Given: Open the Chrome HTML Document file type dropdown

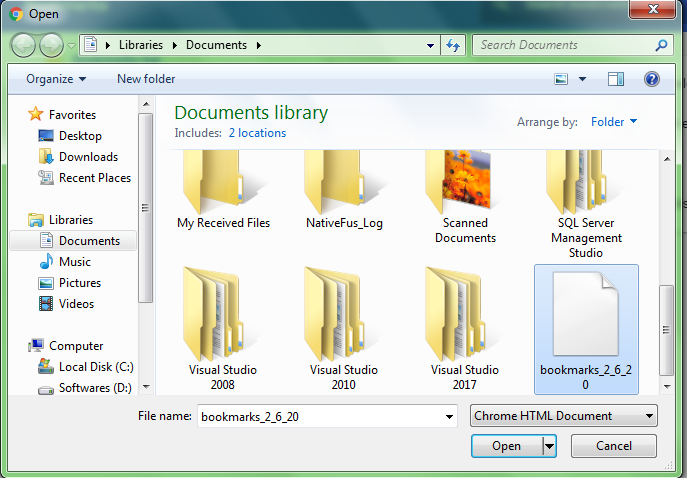Looking at the screenshot, I should tap(563, 416).
